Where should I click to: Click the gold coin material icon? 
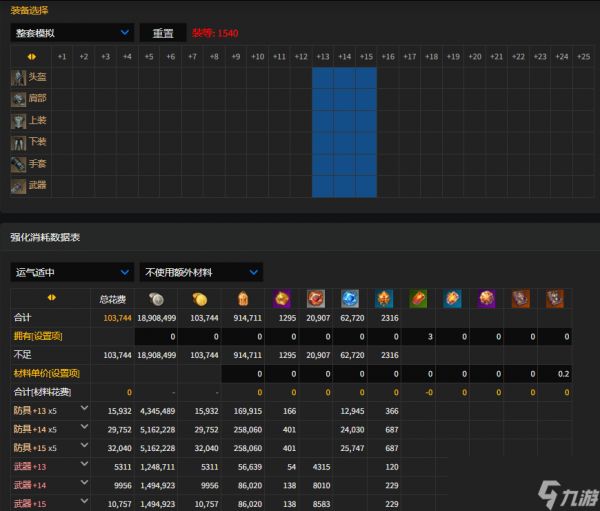198,298
